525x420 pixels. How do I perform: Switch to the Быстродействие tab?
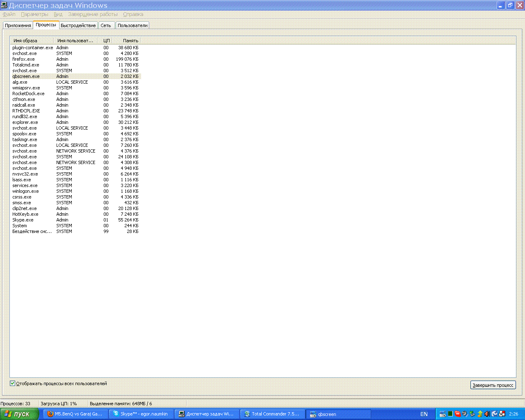pyautogui.click(x=78, y=25)
